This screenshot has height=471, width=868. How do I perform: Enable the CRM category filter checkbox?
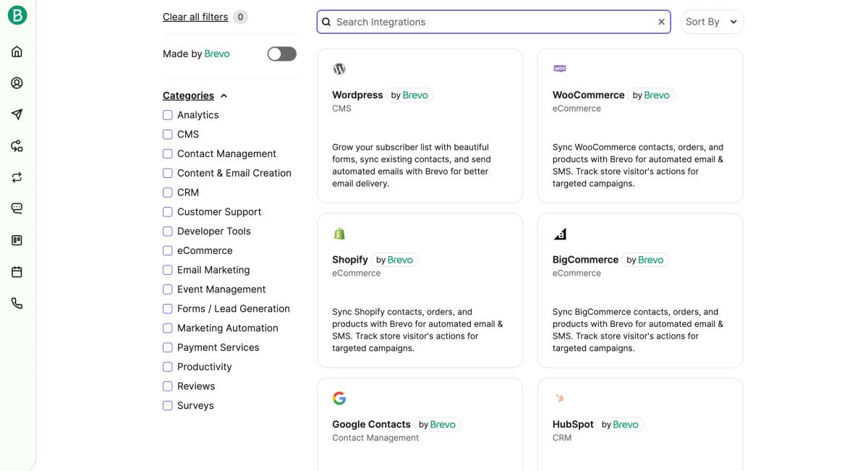tap(168, 192)
